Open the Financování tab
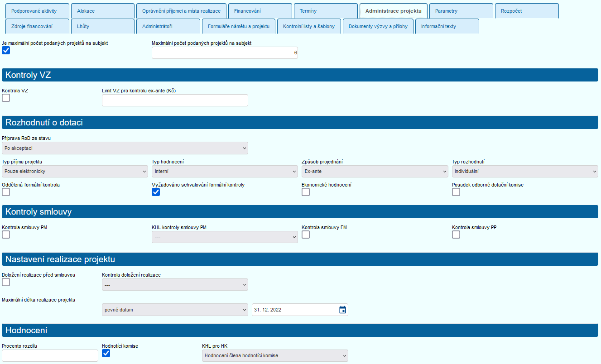The width and height of the screenshot is (601, 364). [x=260, y=11]
